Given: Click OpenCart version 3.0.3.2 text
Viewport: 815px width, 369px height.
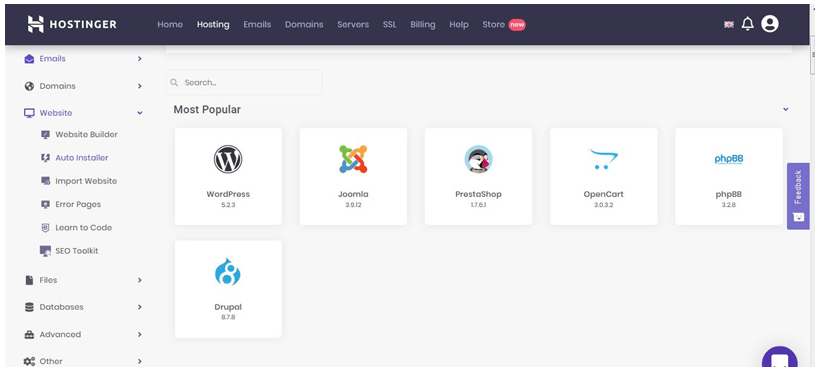Looking at the screenshot, I should click(603, 205).
